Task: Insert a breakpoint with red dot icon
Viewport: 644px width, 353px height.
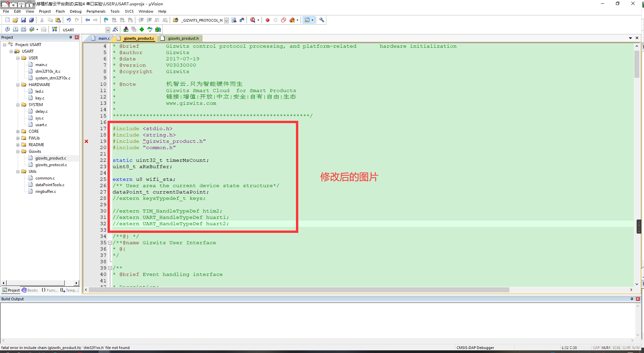Action: coord(268,20)
